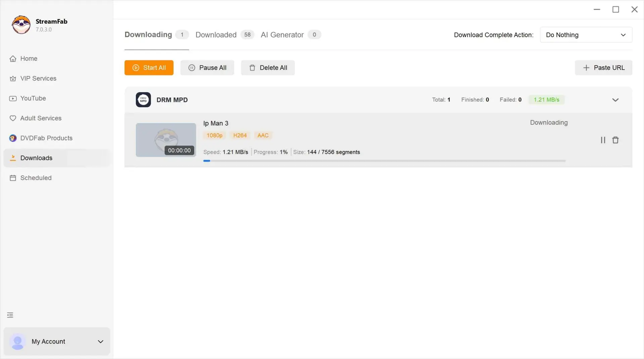Screen dimensions: 644x359
Task: Click the Finished: 0 counter
Action: [475, 100]
